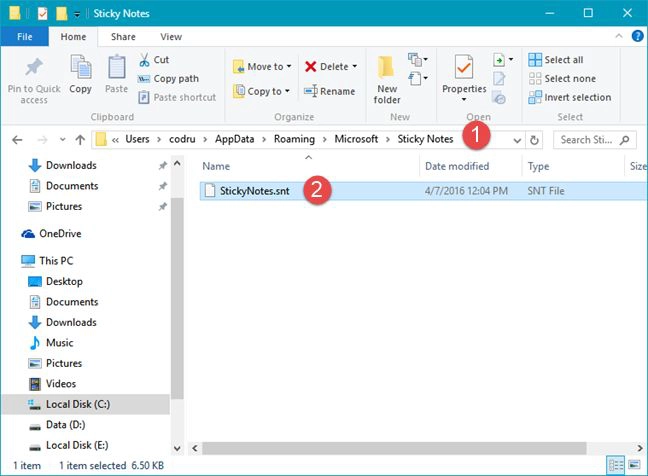
Task: Navigate to codru in the breadcrumb
Action: tap(182, 139)
